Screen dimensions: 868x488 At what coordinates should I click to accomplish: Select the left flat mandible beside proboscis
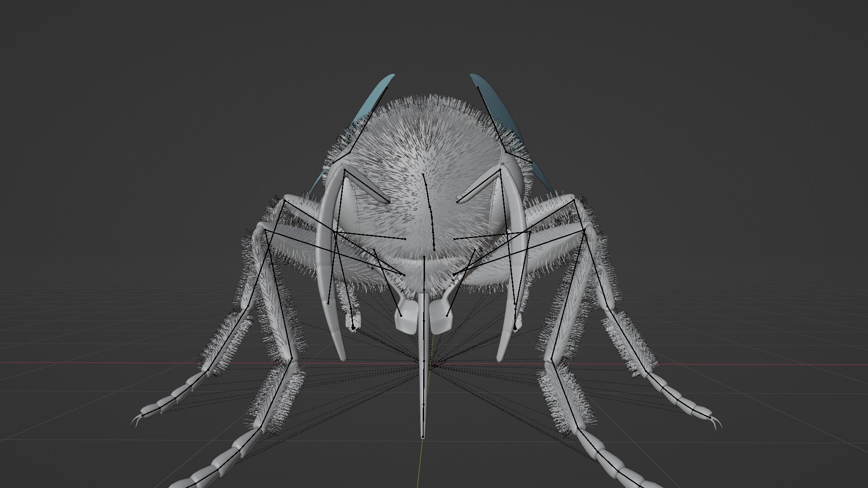(x=407, y=317)
